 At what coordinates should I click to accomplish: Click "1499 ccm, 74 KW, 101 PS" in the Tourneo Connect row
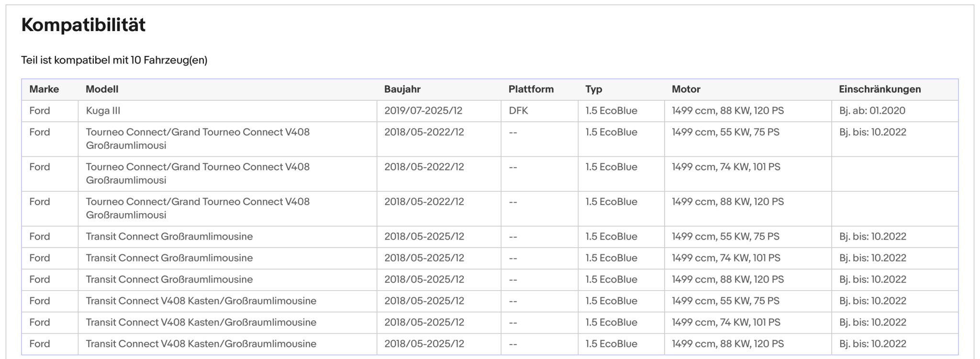coord(726,167)
